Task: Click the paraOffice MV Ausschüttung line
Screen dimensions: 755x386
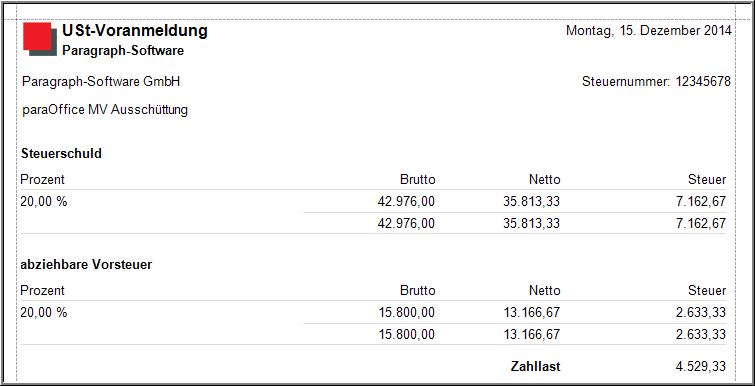Action: (x=105, y=110)
